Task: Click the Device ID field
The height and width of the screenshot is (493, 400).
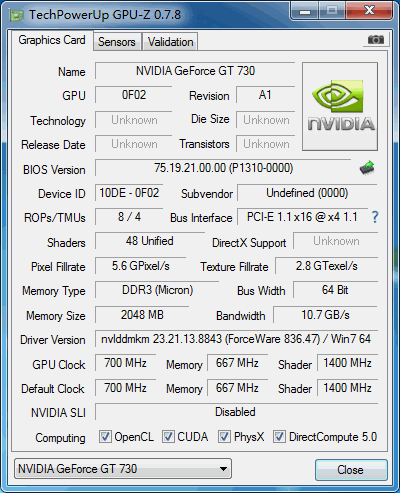Action: [129, 193]
